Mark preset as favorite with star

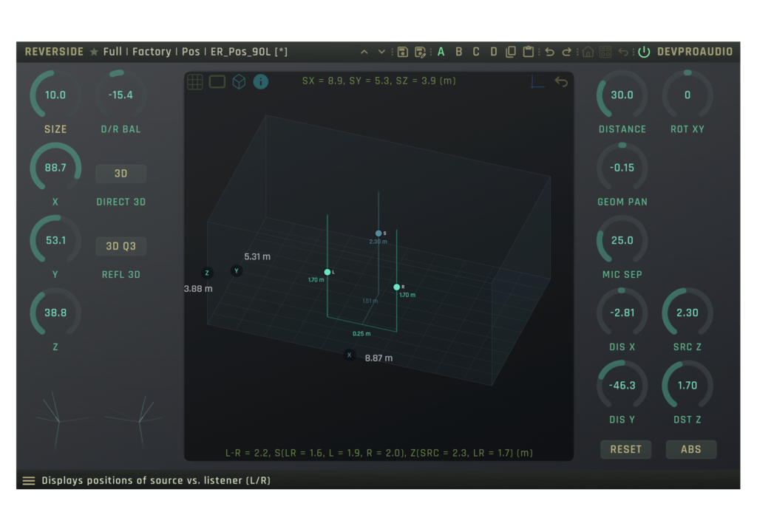[x=94, y=52]
